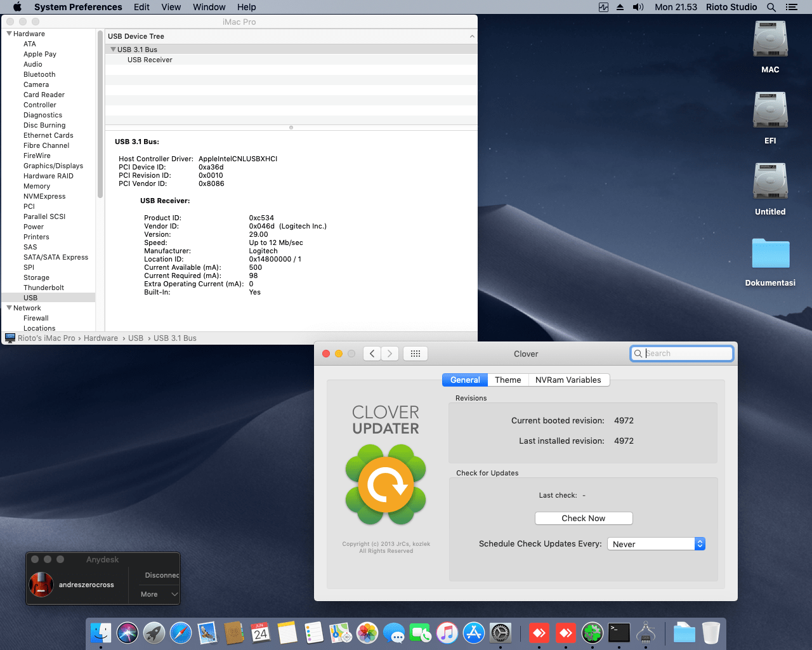Open Calendar in the dock
The image size is (812, 650).
coord(261,633)
